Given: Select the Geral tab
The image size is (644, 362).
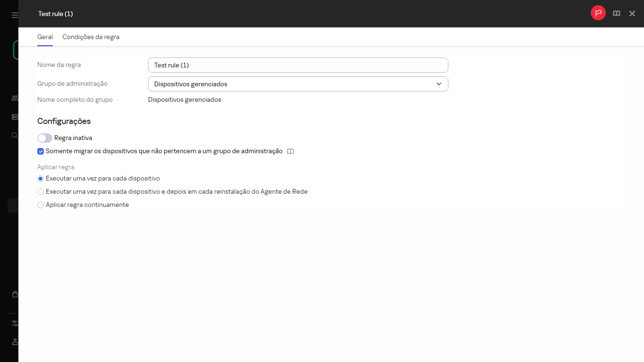Looking at the screenshot, I should pos(45,37).
